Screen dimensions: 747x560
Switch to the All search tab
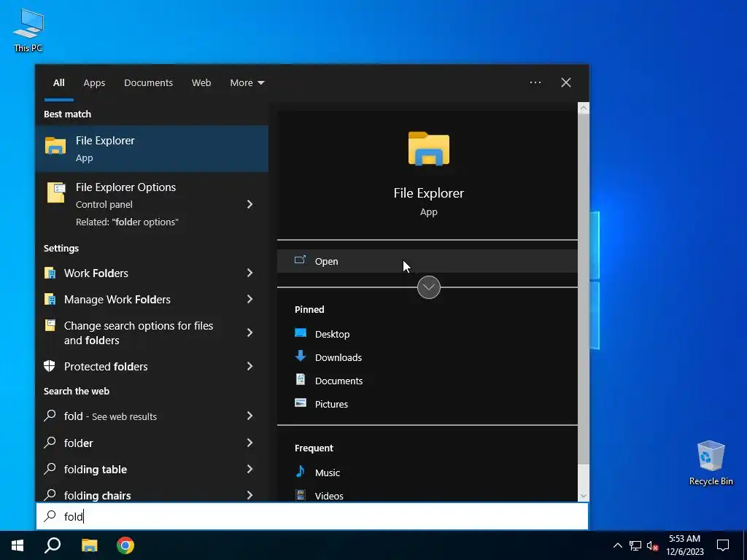coord(58,83)
